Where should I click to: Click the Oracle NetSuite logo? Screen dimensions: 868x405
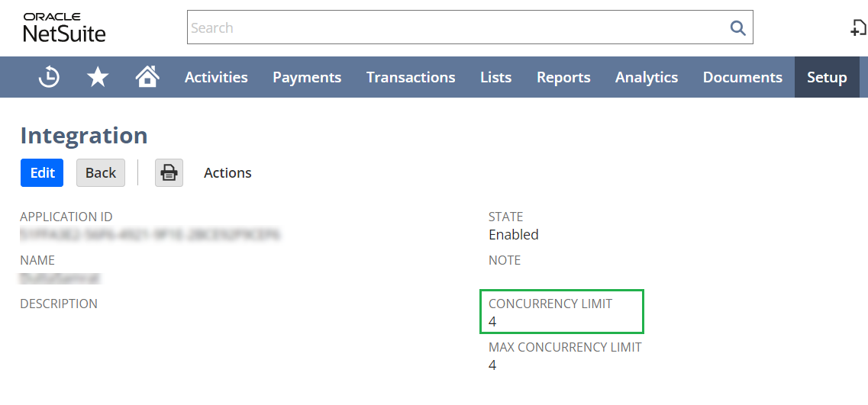tap(64, 27)
